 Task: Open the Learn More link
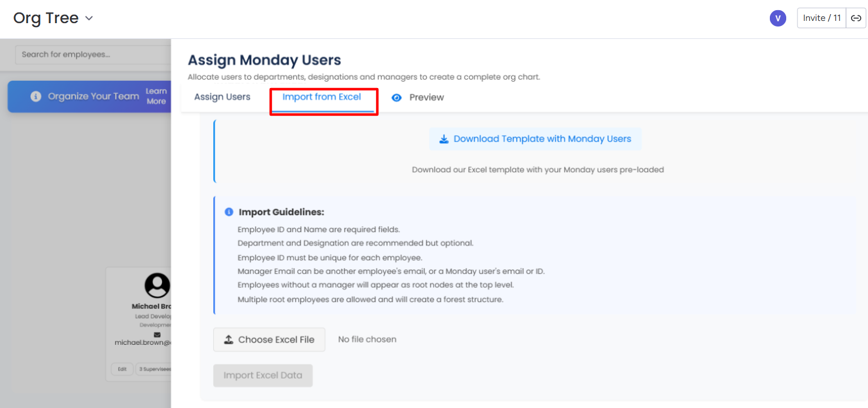pyautogui.click(x=156, y=96)
